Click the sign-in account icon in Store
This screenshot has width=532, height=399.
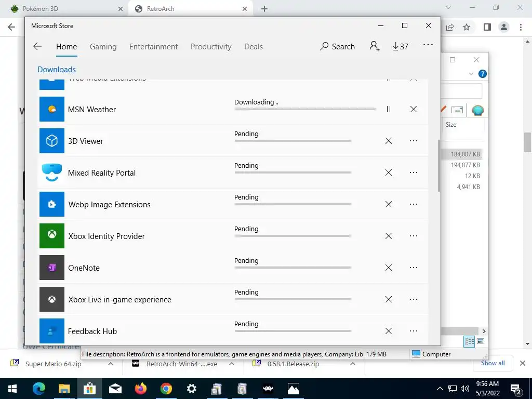(x=375, y=46)
